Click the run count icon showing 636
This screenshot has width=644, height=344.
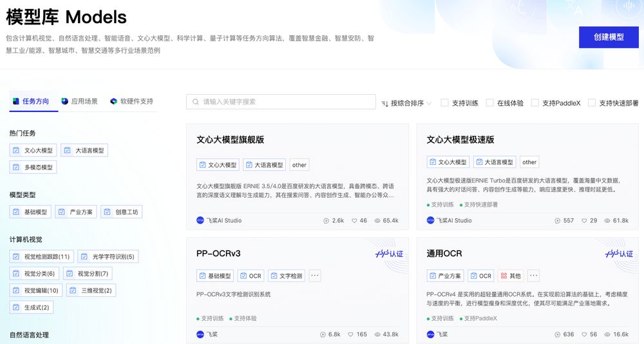pos(557,334)
